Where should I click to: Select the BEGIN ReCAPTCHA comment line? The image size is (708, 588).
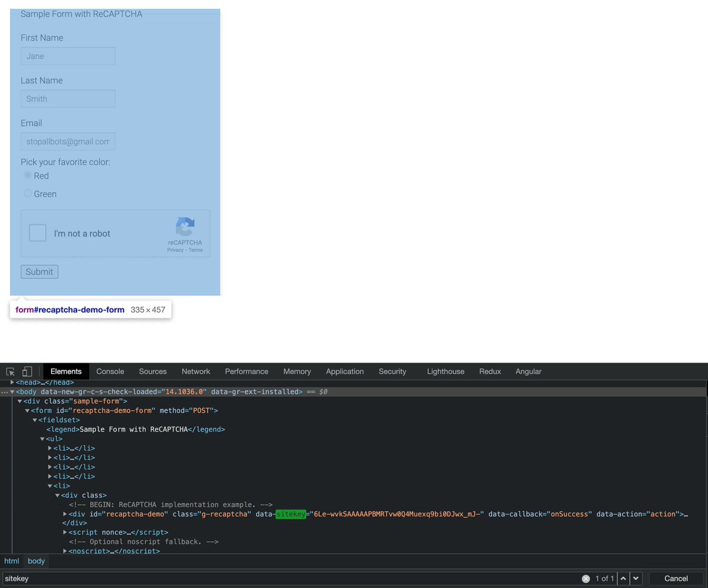coord(171,505)
